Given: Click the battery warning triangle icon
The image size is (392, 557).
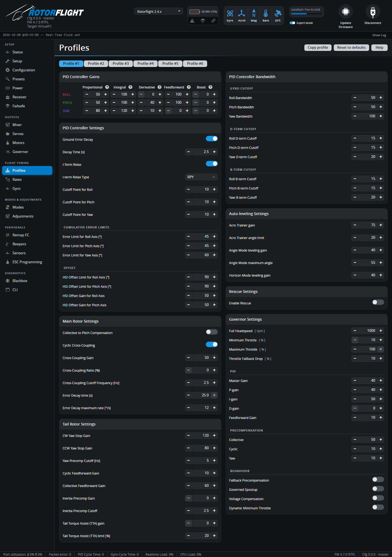Looking at the screenshot, I should click(192, 21).
